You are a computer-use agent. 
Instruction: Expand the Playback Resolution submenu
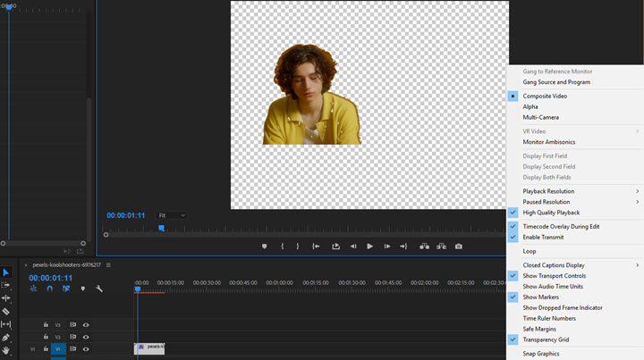coord(548,191)
